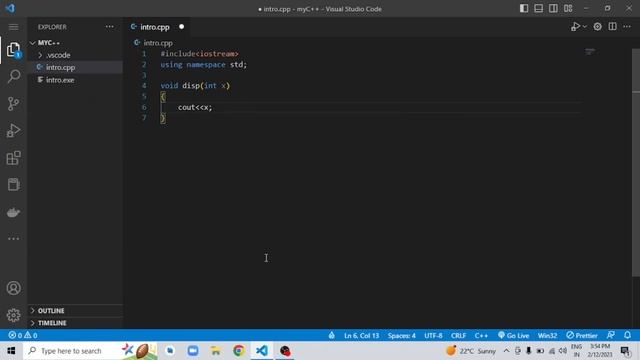Viewport: 640px width, 360px height.
Task: Click the gear icon in editor toolbar
Action: pos(598,27)
